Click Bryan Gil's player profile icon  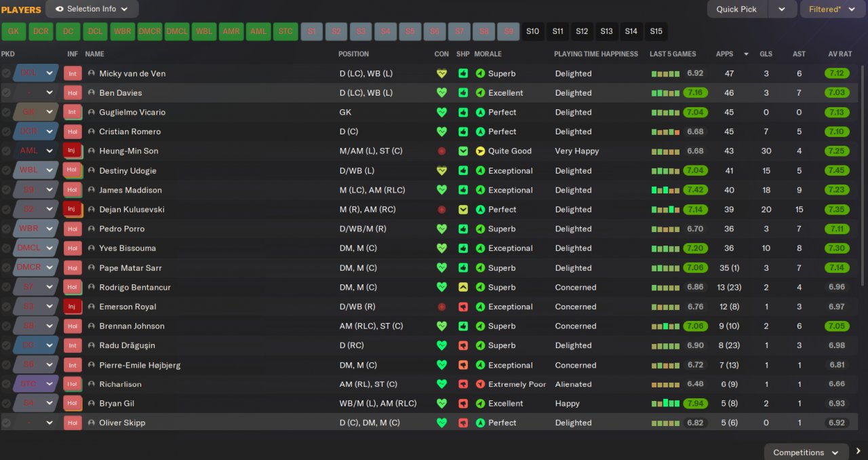point(92,403)
